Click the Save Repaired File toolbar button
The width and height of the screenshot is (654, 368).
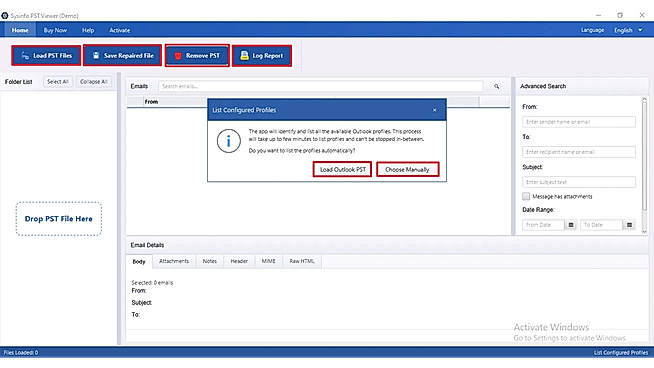point(122,55)
